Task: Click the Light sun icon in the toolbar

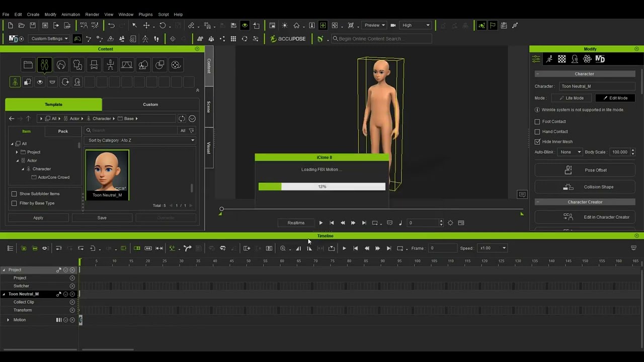Action: point(285,25)
